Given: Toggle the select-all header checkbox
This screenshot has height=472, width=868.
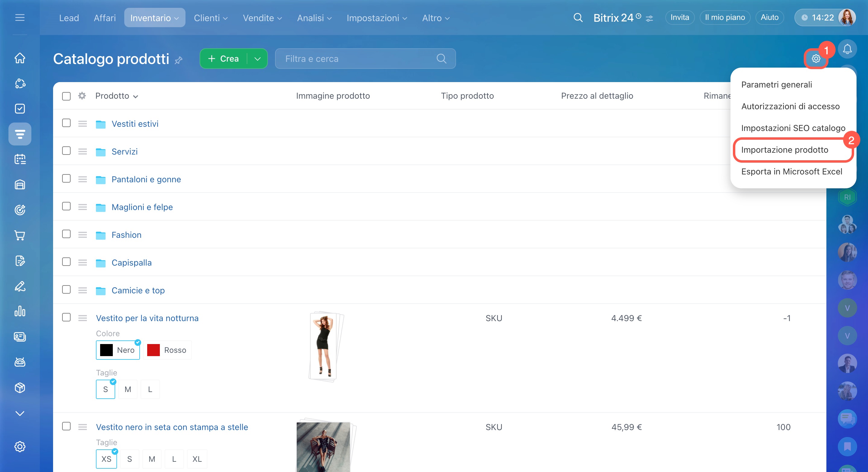Looking at the screenshot, I should click(x=66, y=96).
